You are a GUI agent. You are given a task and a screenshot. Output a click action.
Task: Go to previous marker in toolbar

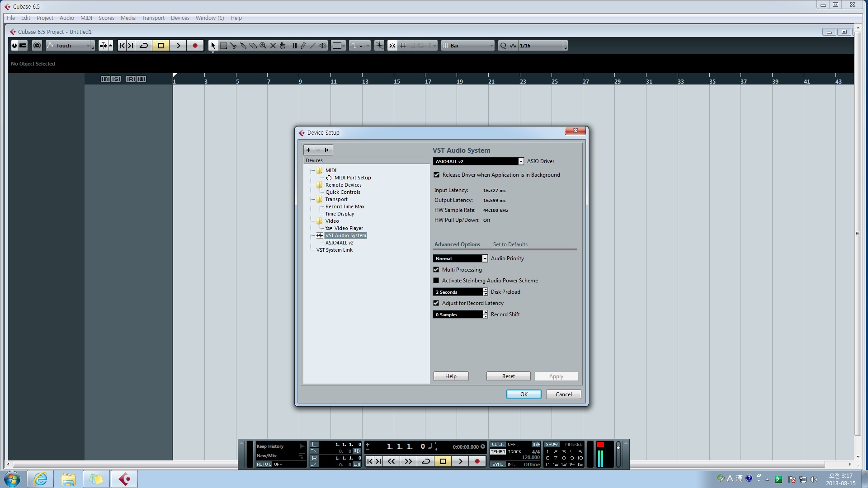(122, 46)
